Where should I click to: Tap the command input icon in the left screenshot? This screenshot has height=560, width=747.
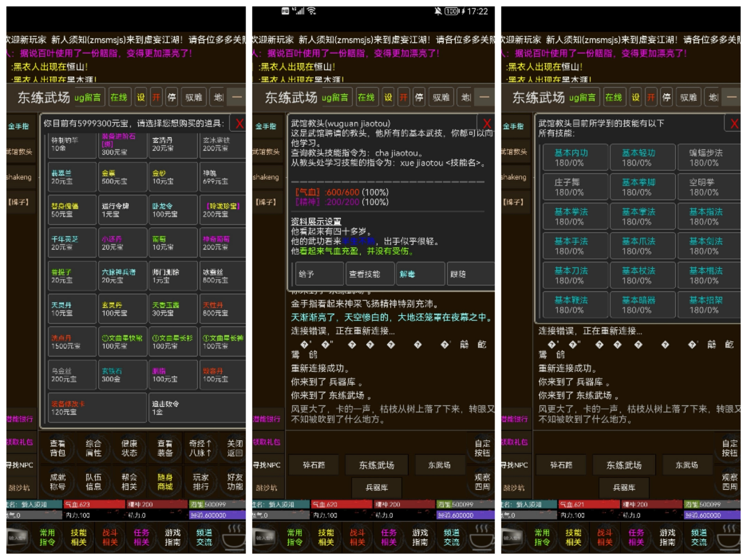tap(17, 538)
